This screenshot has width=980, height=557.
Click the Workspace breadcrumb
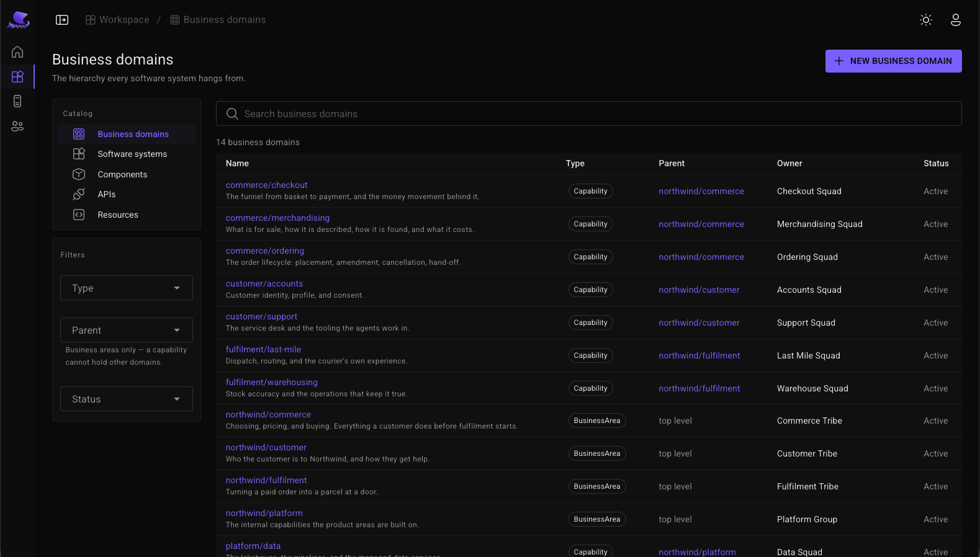click(117, 20)
